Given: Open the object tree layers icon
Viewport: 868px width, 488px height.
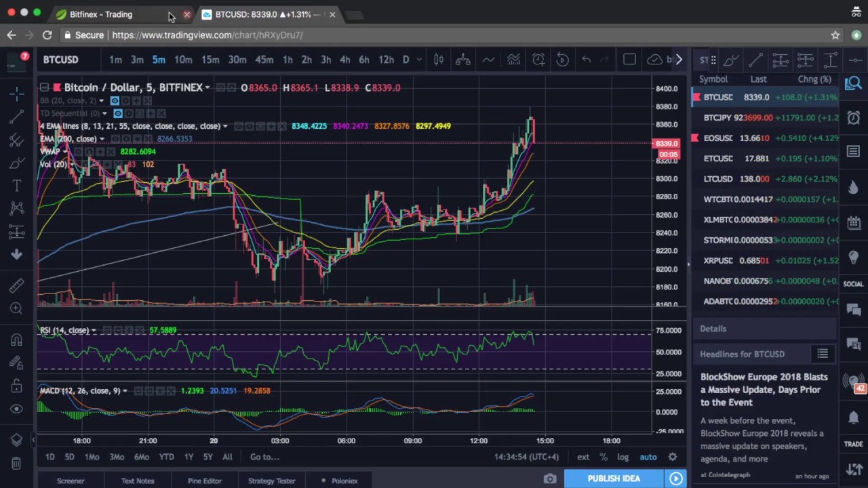Looking at the screenshot, I should click(16, 440).
